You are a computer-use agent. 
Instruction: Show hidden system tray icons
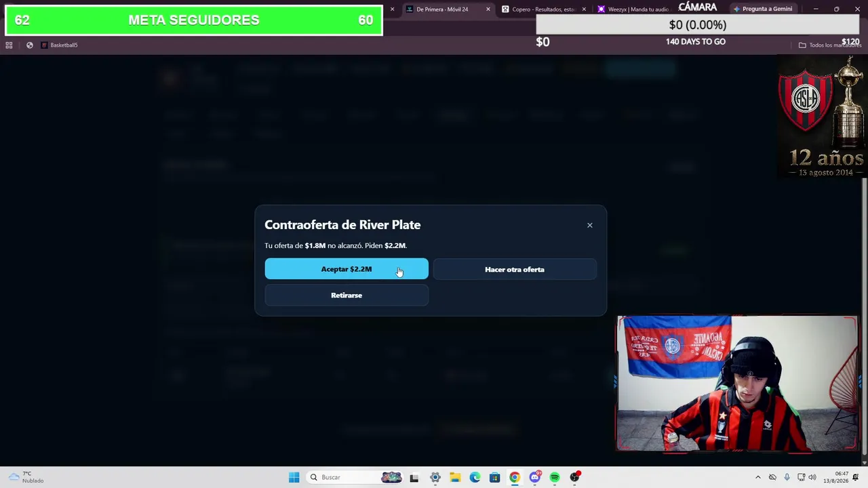(x=758, y=477)
